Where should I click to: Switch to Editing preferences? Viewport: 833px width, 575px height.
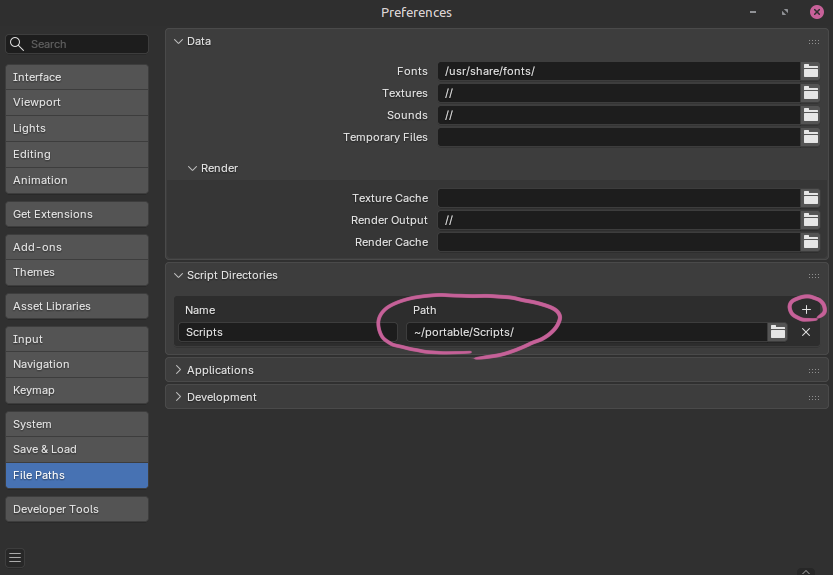coord(77,154)
